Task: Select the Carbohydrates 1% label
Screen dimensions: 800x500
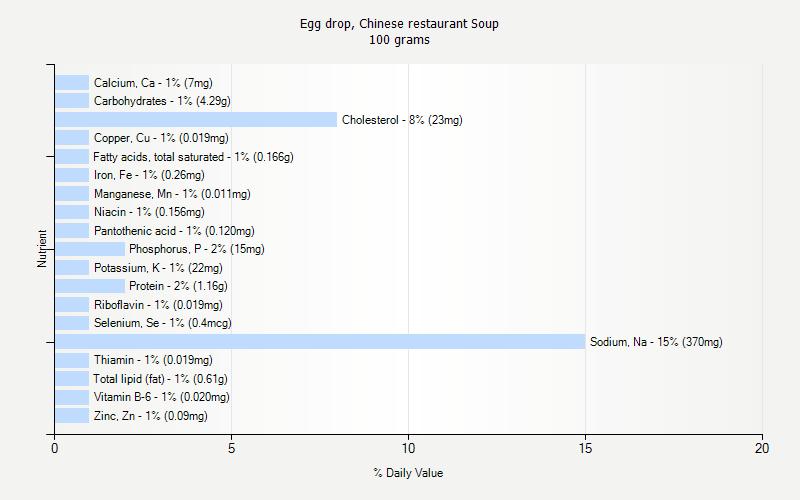Action: coord(162,101)
